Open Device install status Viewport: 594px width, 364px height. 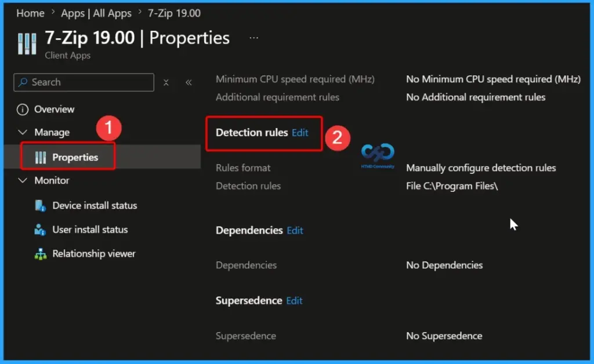pos(95,205)
